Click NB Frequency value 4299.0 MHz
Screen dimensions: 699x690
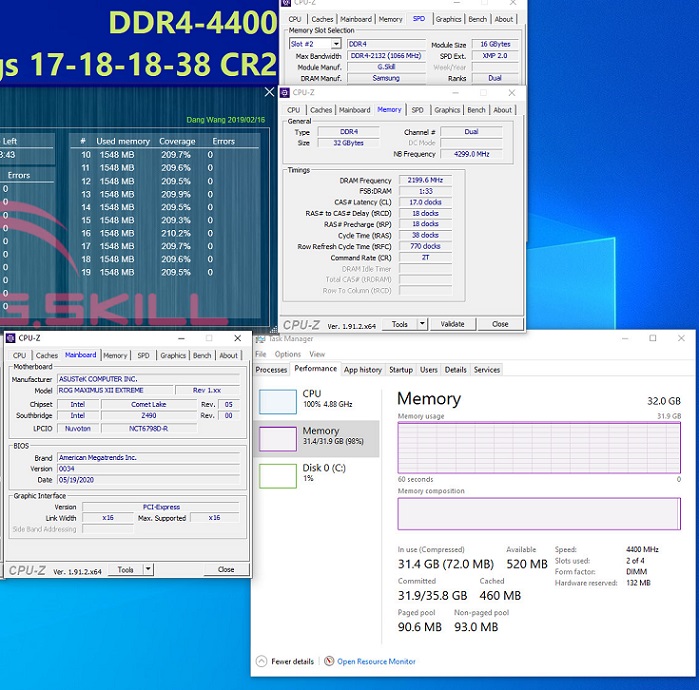pos(471,154)
